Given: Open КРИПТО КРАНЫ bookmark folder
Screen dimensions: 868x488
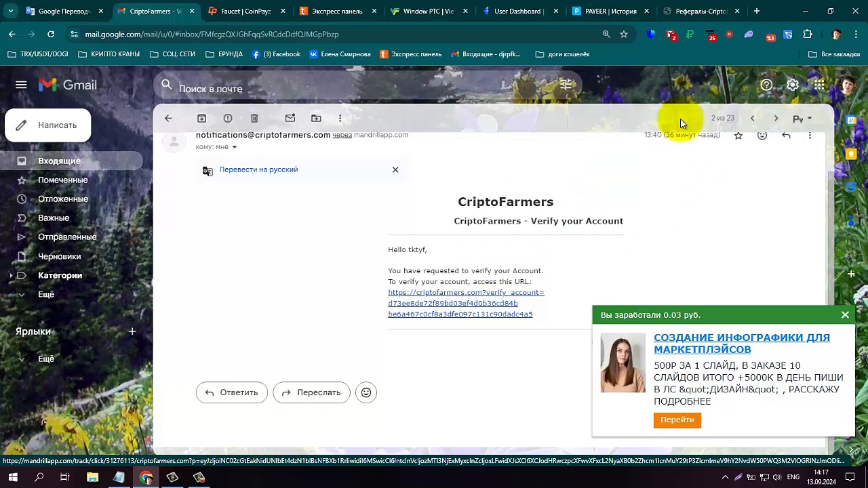Looking at the screenshot, I should click(x=108, y=54).
